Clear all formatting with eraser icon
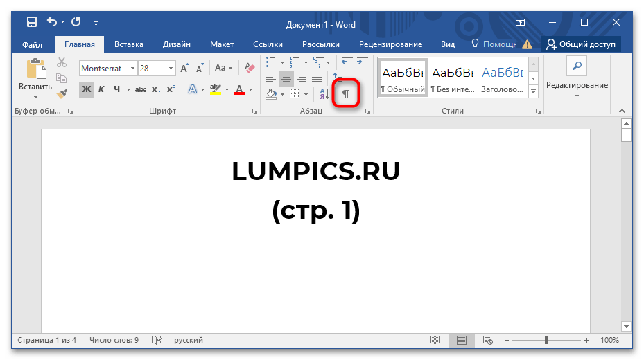Viewport: 644px width, 360px height. (x=250, y=68)
